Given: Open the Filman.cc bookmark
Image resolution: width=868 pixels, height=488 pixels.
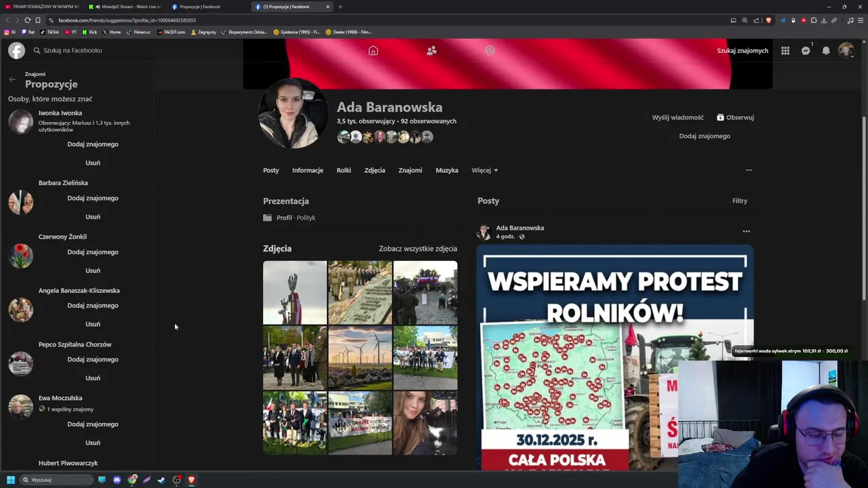Looking at the screenshot, I should pyautogui.click(x=138, y=32).
